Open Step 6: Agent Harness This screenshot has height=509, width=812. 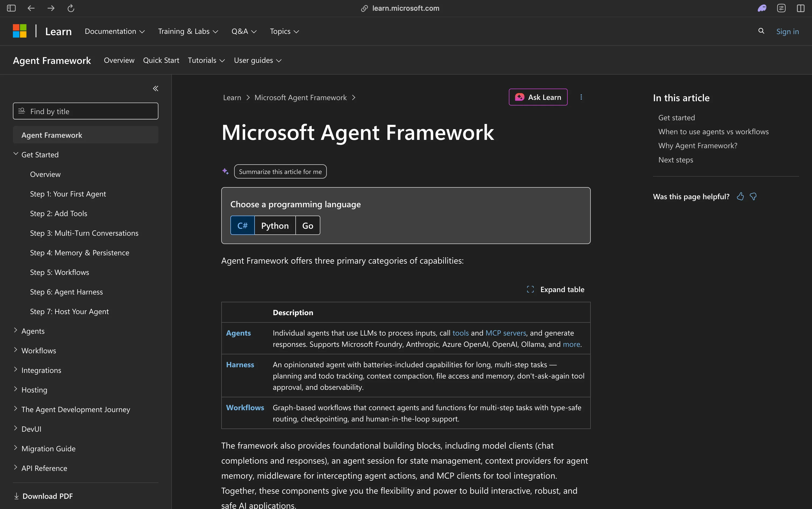click(x=66, y=292)
